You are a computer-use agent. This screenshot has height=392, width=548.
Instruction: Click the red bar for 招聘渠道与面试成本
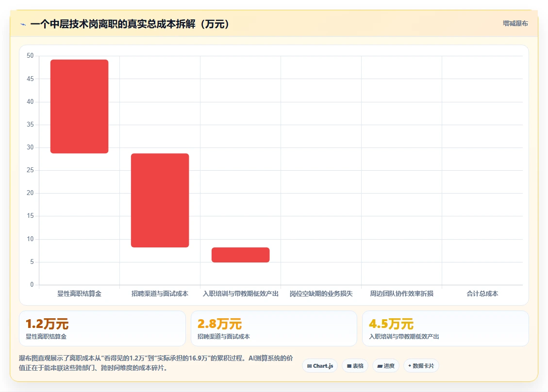(x=160, y=200)
